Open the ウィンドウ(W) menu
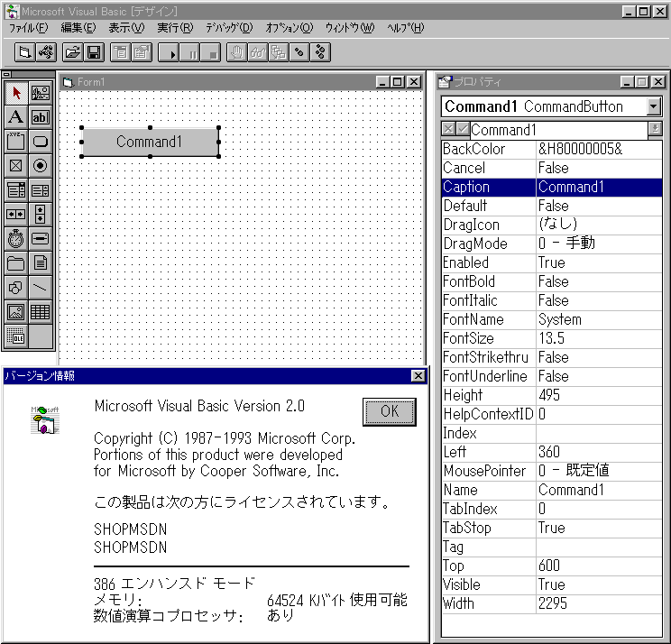The width and height of the screenshot is (671, 644). pos(350,28)
